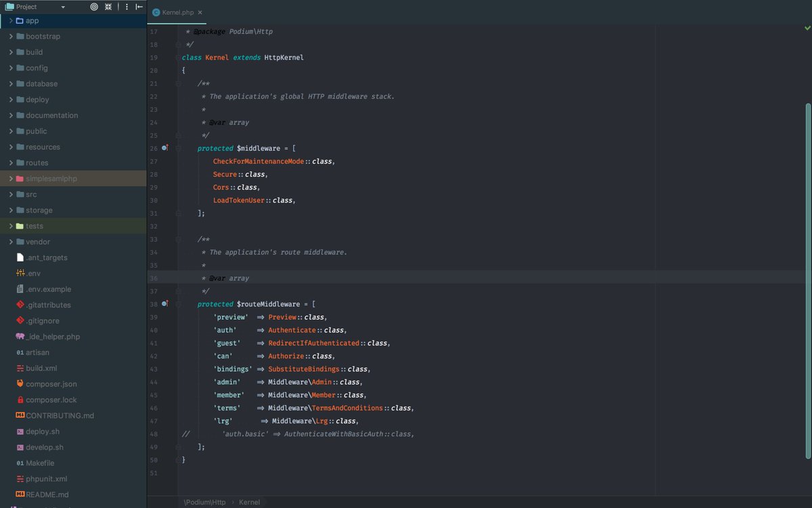Fold the $routeMiddleware array at line 38

coord(178,303)
